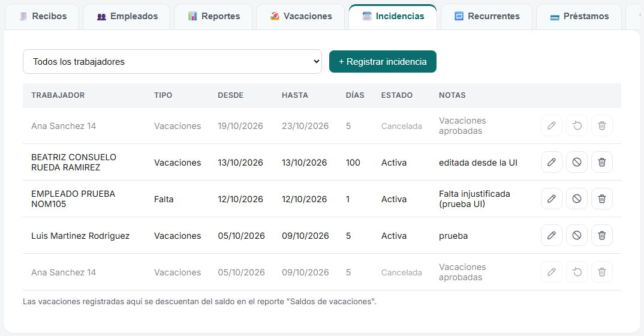Viewport: 644px width, 336px height.
Task: Edit the EMPLEADO PRUEBA NOM105 Falta incidence
Action: coord(552,199)
